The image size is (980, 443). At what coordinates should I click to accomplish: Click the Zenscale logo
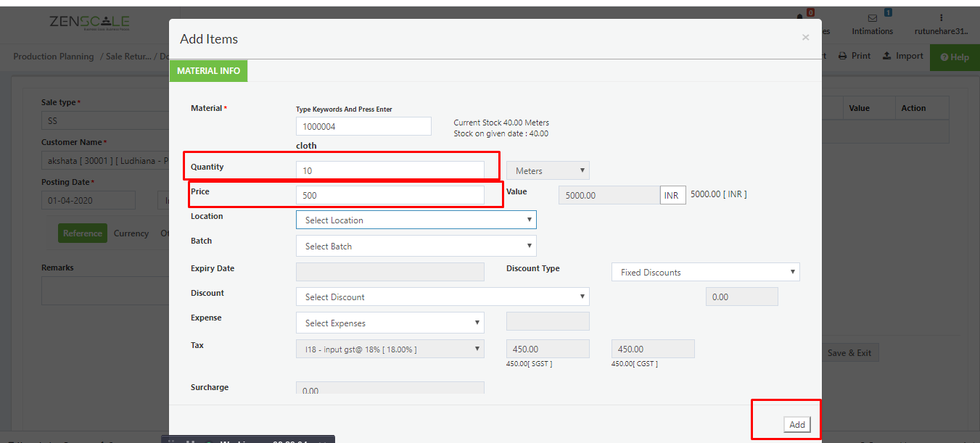[x=90, y=23]
